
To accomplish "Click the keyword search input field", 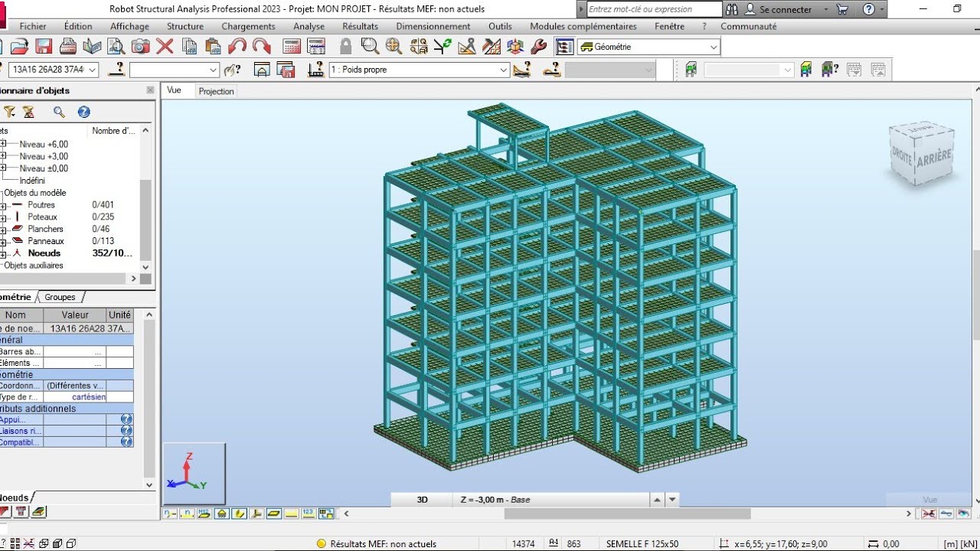I will point(655,9).
